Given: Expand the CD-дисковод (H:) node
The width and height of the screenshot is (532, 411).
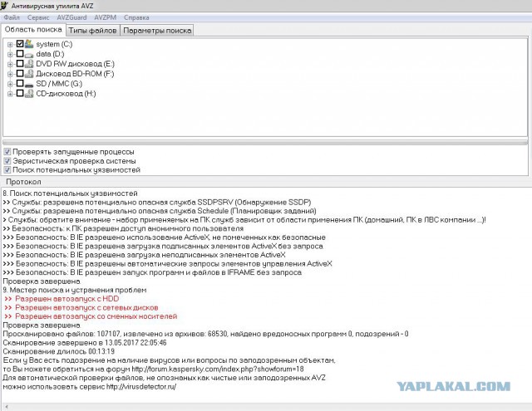Looking at the screenshot, I should [x=10, y=94].
